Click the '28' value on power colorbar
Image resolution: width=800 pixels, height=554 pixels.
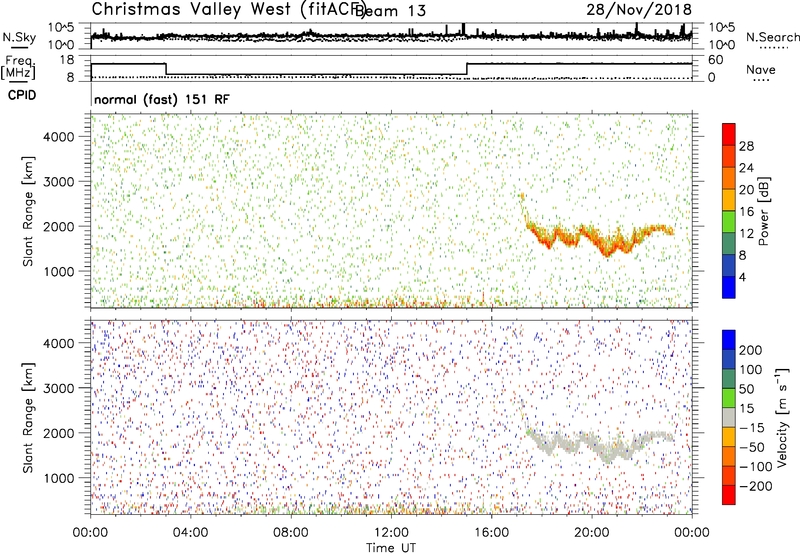click(x=746, y=147)
